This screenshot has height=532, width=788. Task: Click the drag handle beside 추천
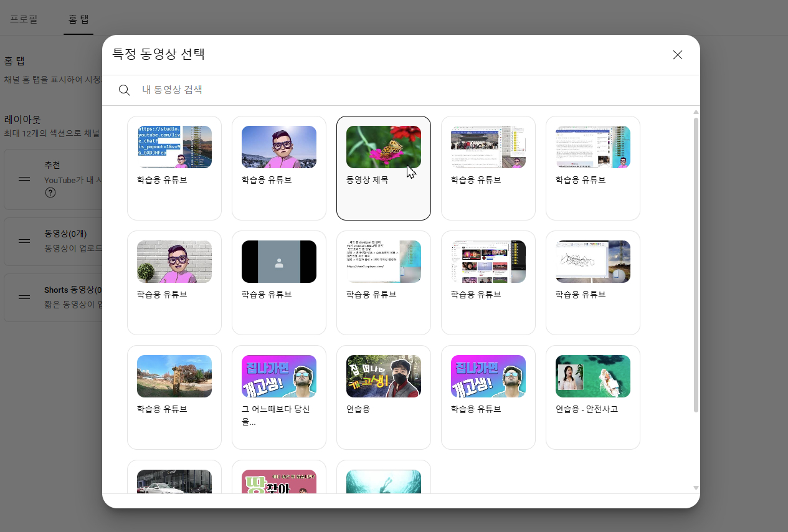point(24,179)
